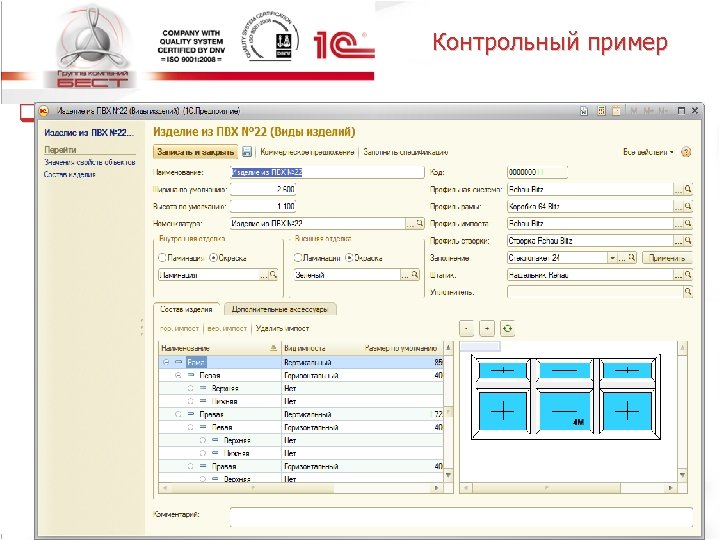Select the Правая row with Вертикальный impost

click(x=301, y=414)
